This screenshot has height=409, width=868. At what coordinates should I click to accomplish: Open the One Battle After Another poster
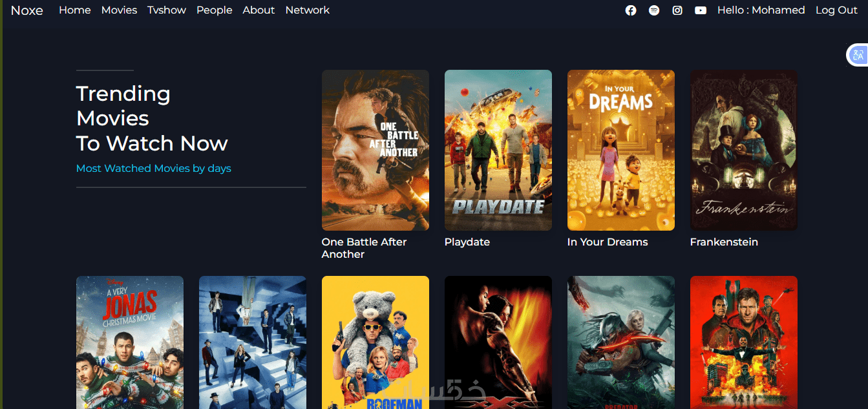[376, 150]
